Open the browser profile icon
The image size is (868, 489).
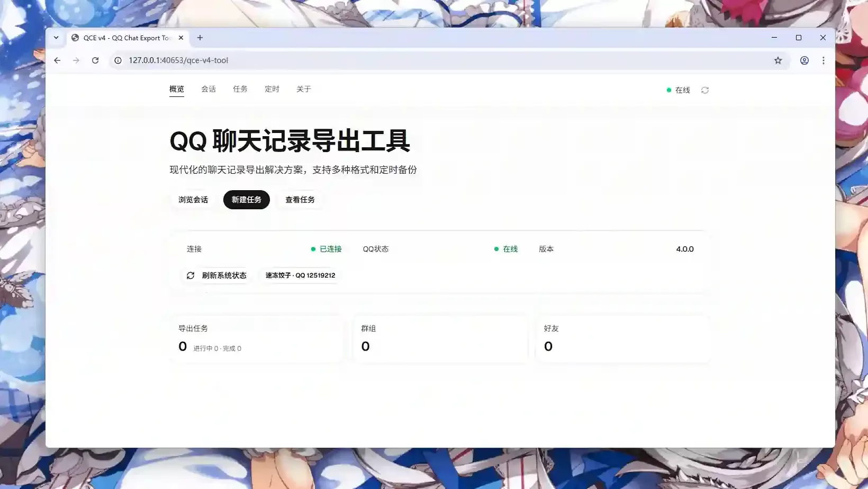click(x=804, y=60)
